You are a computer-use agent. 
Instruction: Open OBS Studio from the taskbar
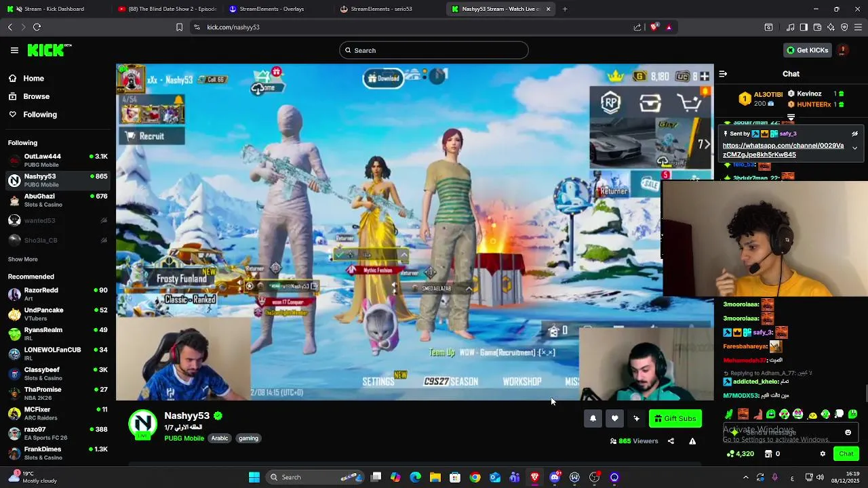pyautogui.click(x=595, y=477)
